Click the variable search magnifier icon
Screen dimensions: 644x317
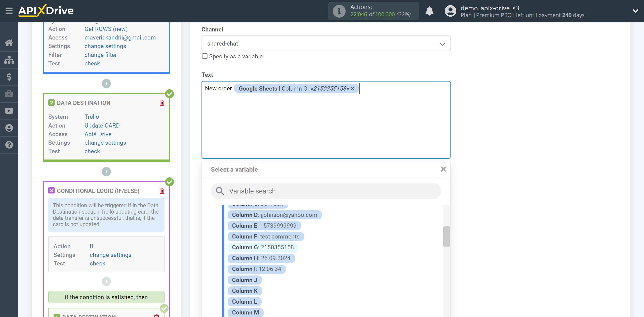click(220, 191)
